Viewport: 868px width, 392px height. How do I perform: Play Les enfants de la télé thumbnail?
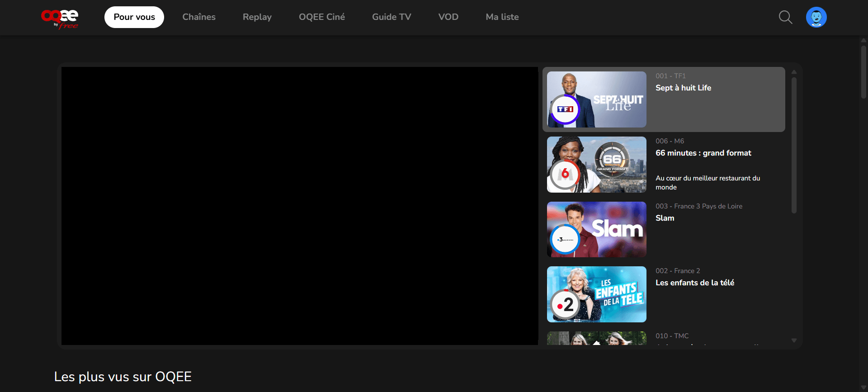point(597,294)
